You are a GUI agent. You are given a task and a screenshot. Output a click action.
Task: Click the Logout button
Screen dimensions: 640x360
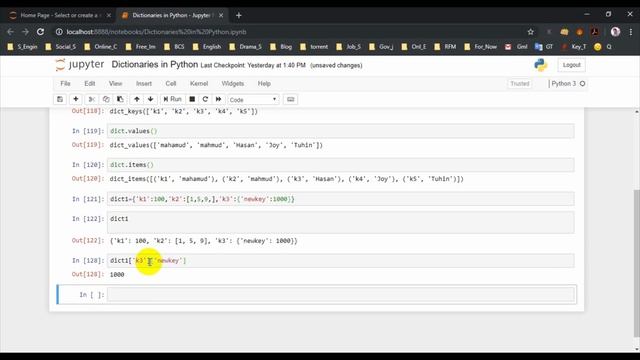[571, 65]
